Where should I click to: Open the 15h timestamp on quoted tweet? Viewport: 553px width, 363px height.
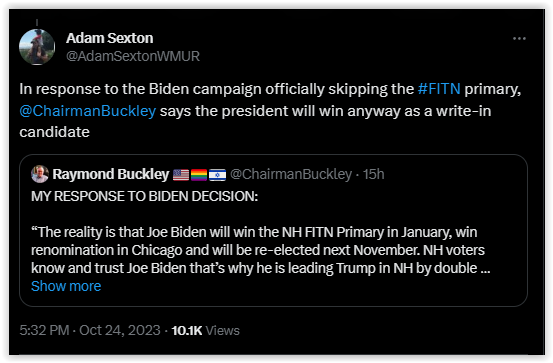[x=373, y=174]
